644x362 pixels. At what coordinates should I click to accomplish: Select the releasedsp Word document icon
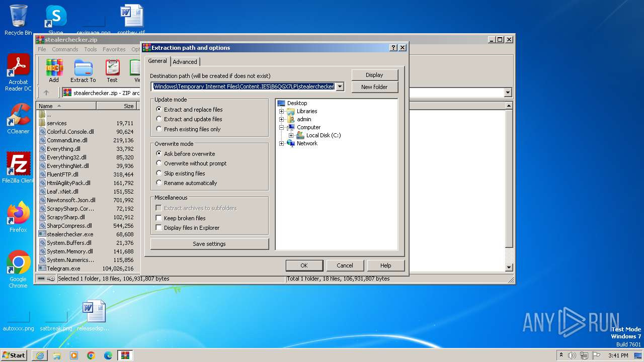point(94,316)
